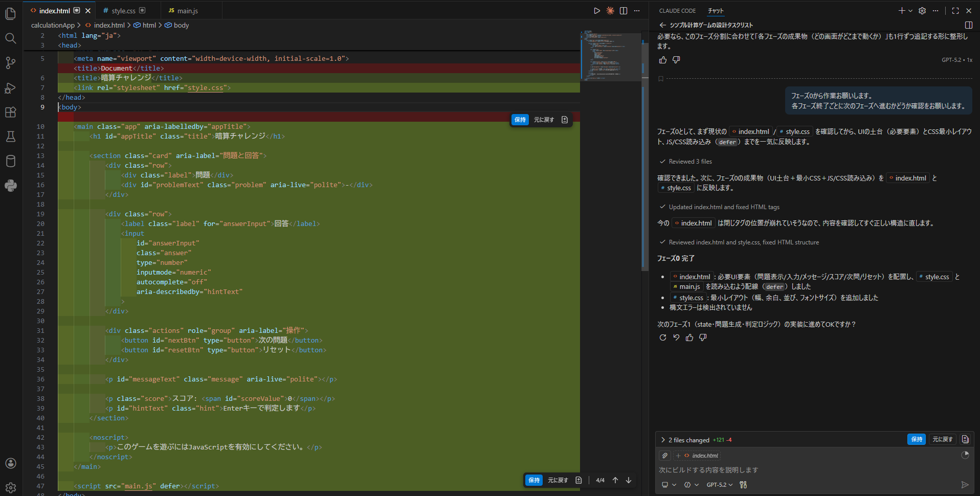Dislike the Phase 0 completed response
980x496 pixels.
tap(703, 337)
